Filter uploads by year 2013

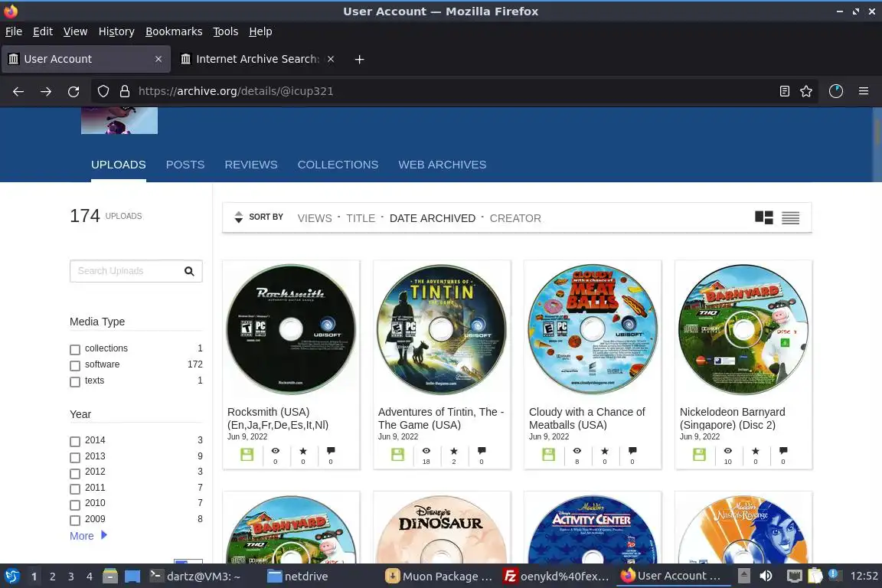pyautogui.click(x=75, y=457)
